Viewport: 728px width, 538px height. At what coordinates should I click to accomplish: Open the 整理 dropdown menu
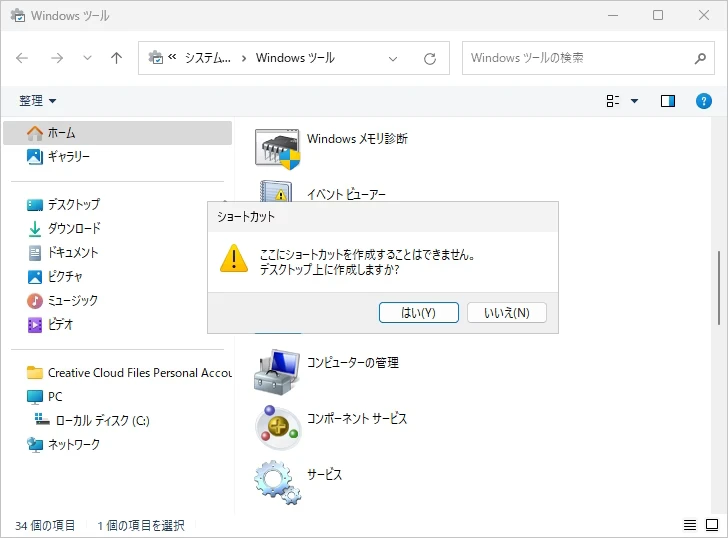tap(38, 101)
